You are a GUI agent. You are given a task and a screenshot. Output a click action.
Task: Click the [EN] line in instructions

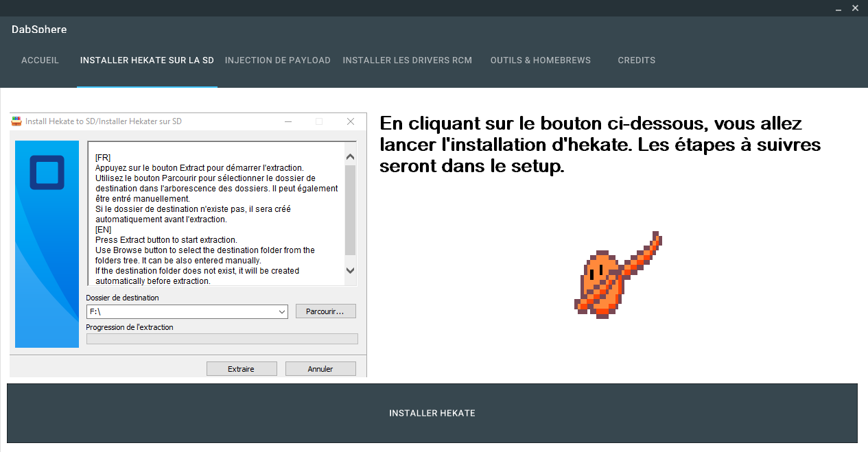(103, 230)
